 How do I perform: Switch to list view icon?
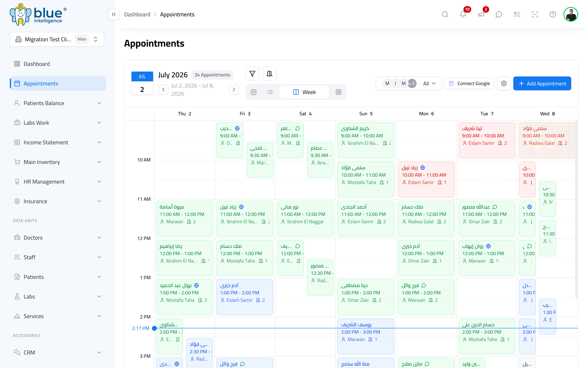(x=270, y=92)
